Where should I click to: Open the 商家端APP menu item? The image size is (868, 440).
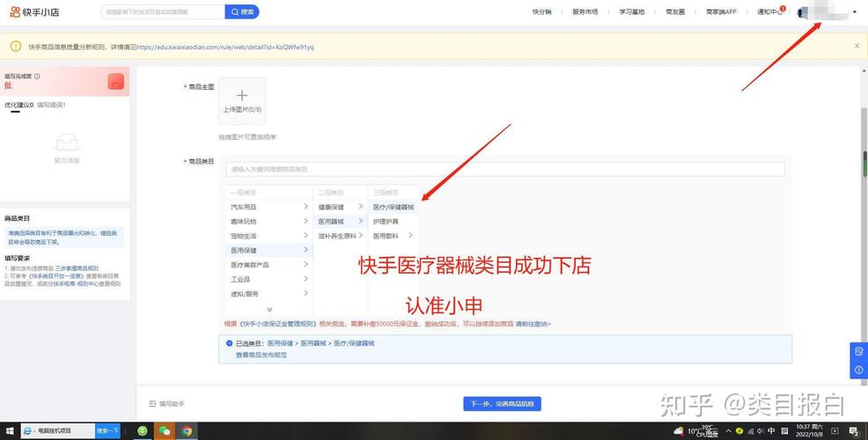(721, 11)
